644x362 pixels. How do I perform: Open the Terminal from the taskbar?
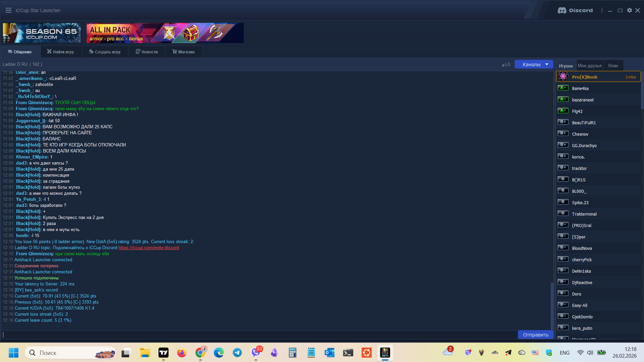coord(348,353)
